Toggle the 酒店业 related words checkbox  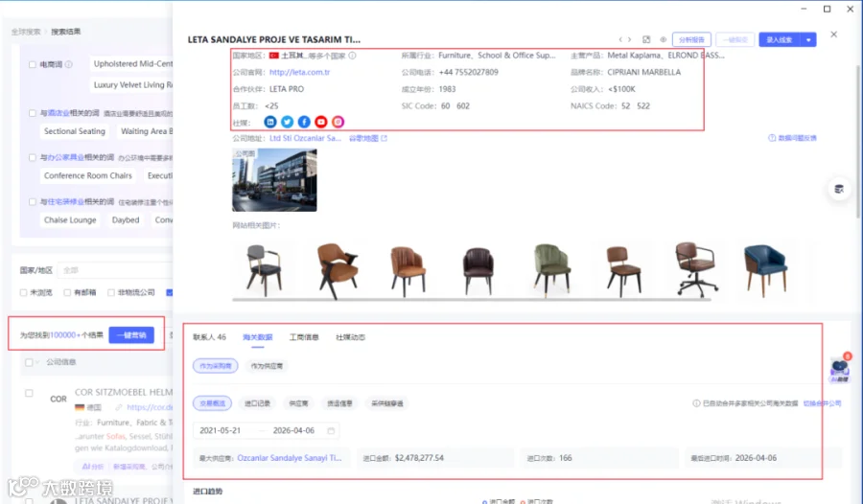pyautogui.click(x=33, y=113)
